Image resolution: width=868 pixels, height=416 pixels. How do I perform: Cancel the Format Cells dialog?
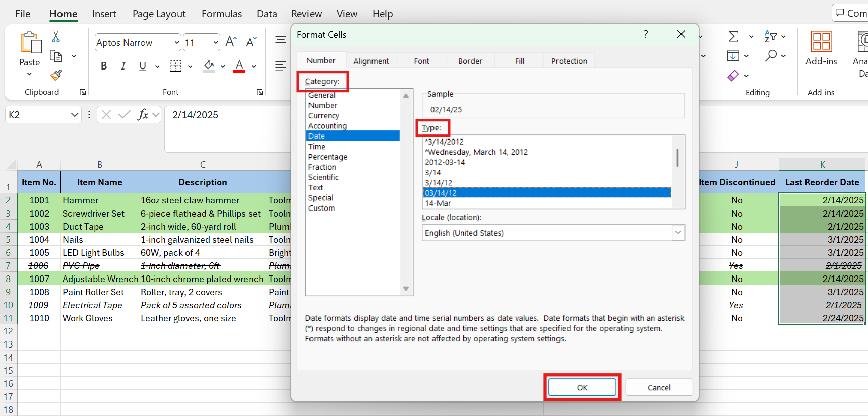(659, 387)
